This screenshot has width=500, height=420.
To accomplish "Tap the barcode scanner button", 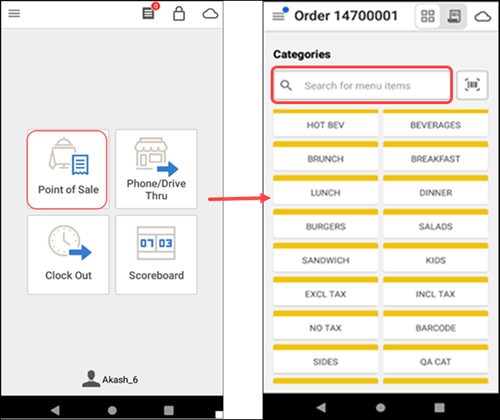I will 472,85.
